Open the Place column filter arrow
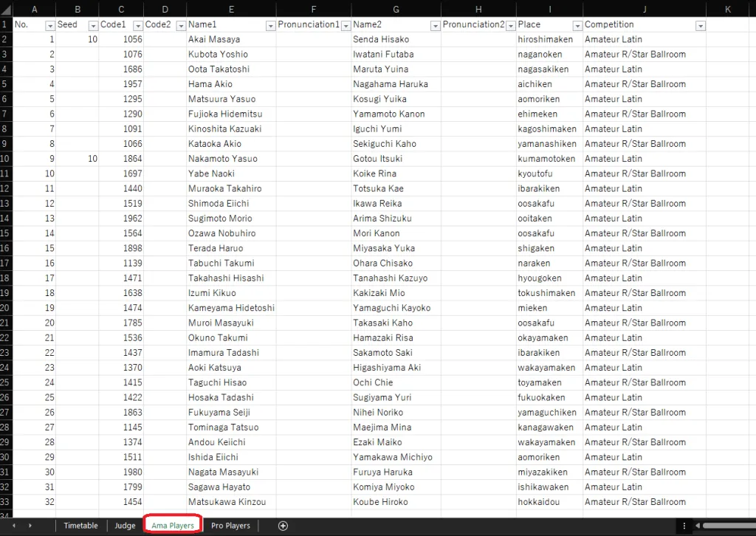756x536 pixels. click(x=576, y=25)
